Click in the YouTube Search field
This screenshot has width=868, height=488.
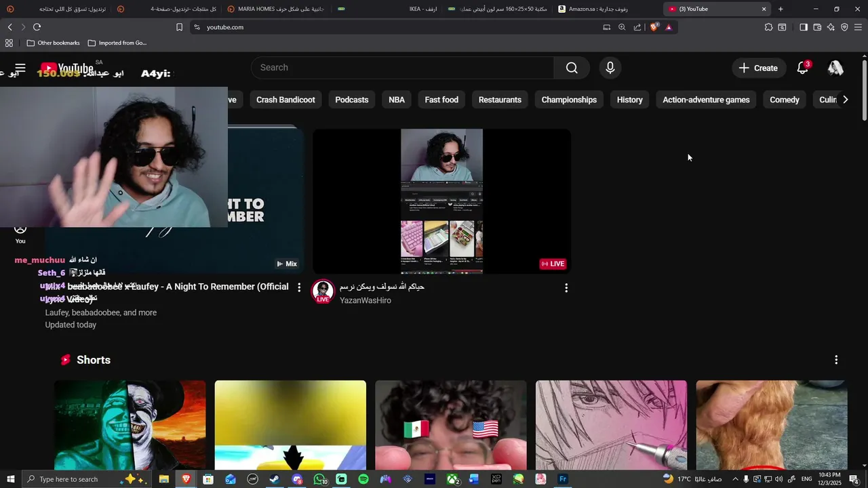(x=403, y=68)
